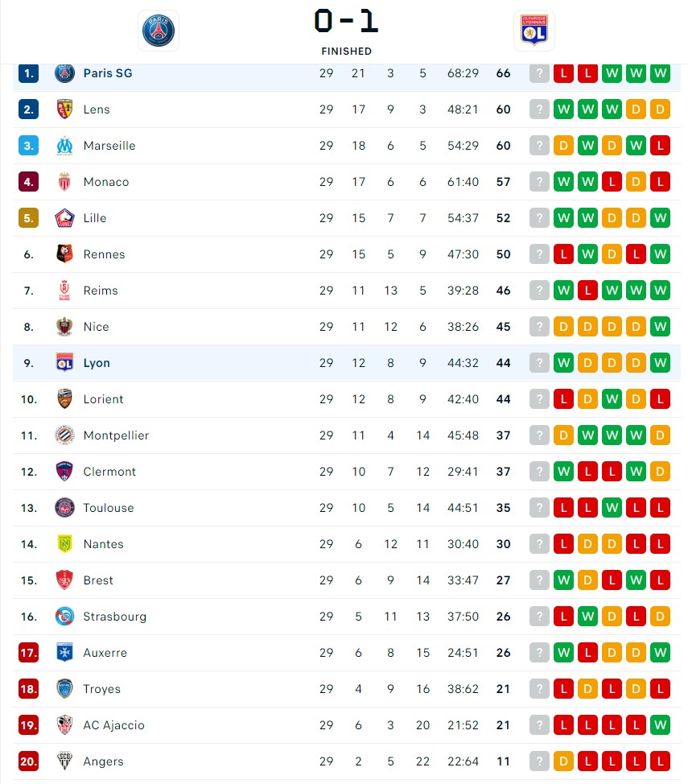Open the Lyon team page link
The image size is (688, 784).
click(97, 364)
